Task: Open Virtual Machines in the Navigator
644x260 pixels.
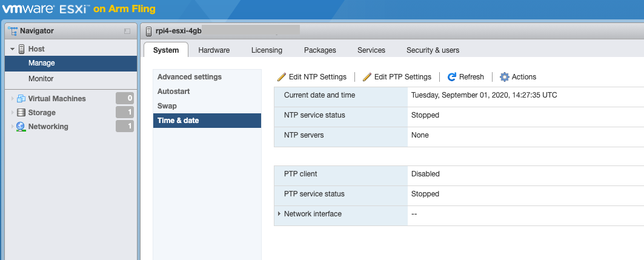Action: (57, 99)
